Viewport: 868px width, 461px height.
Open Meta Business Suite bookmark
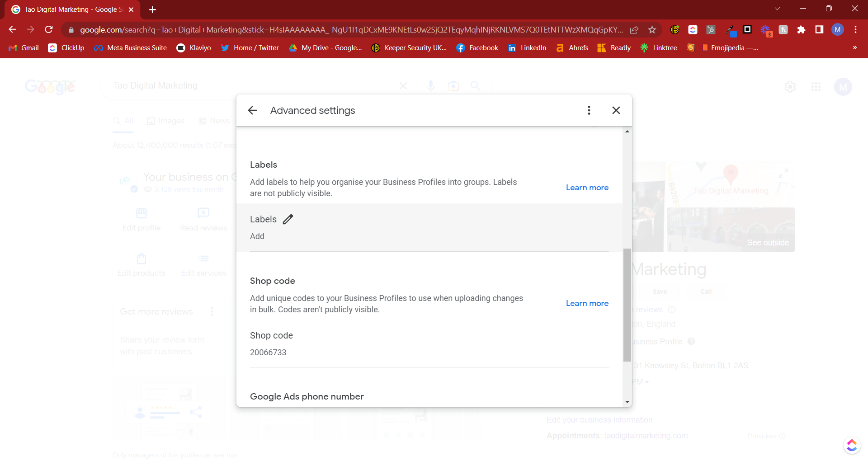point(130,48)
